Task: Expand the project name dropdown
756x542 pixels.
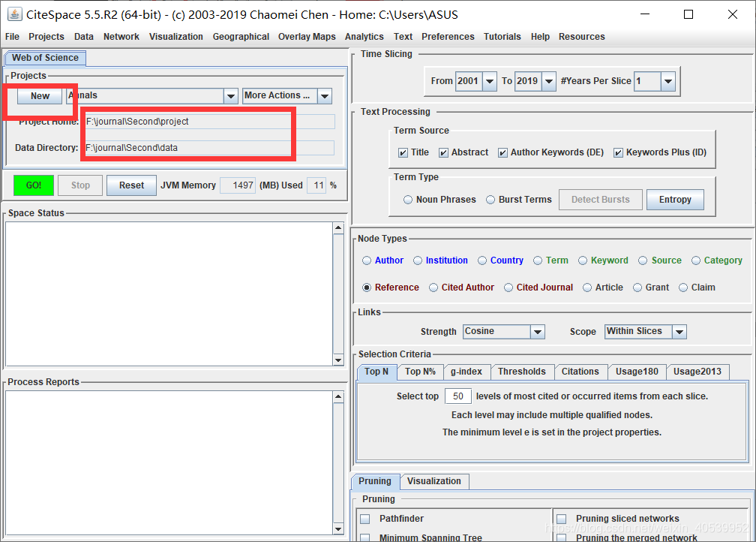Action: coord(231,96)
